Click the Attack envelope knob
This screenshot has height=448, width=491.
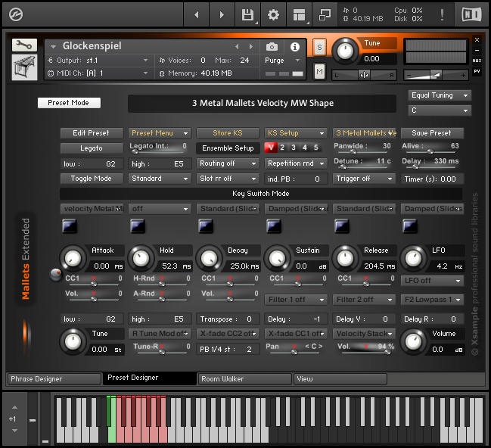(73, 259)
